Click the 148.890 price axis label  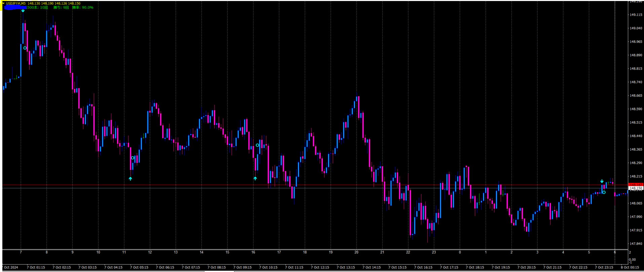(x=636, y=55)
